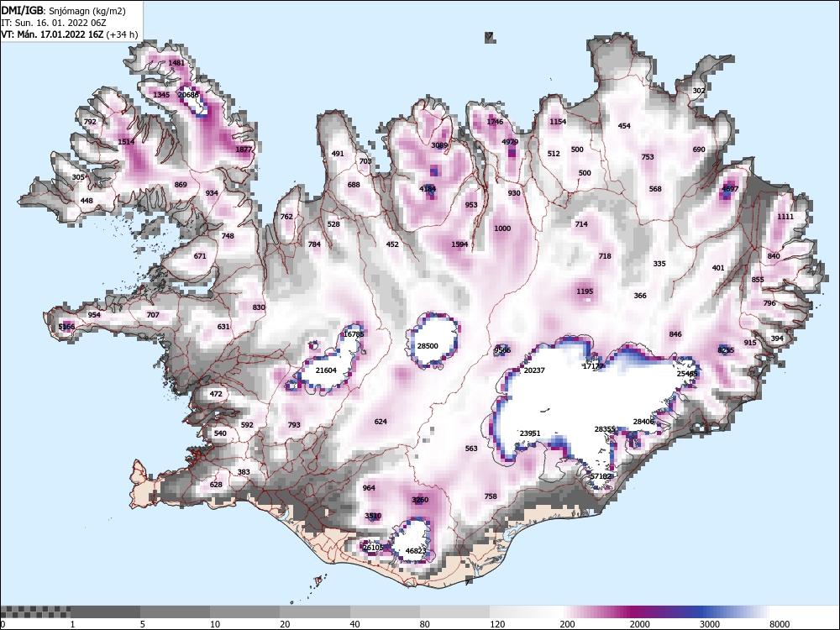Click the snow value 26105
The height and width of the screenshot is (630, 840).
pyautogui.click(x=373, y=548)
